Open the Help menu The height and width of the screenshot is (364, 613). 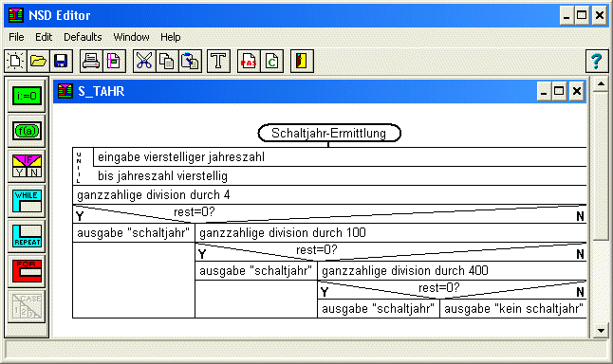[171, 37]
